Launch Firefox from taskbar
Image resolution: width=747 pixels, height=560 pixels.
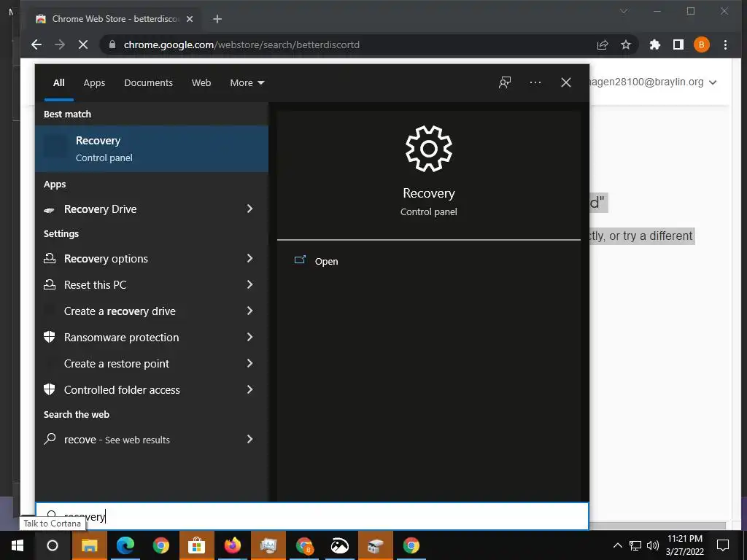tap(233, 545)
